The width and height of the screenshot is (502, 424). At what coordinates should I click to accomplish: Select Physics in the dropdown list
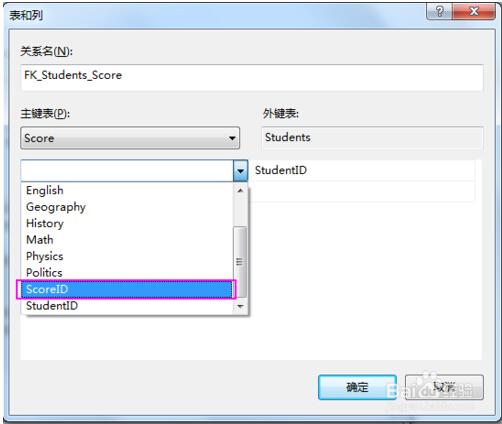(127, 256)
